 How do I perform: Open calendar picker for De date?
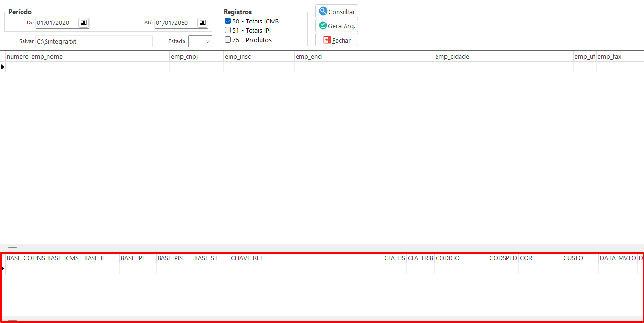[x=83, y=23]
